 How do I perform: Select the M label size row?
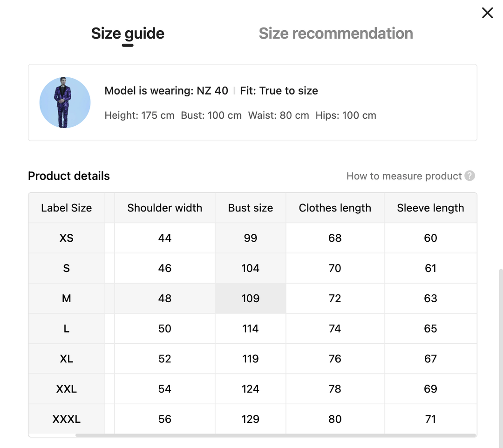point(67,299)
